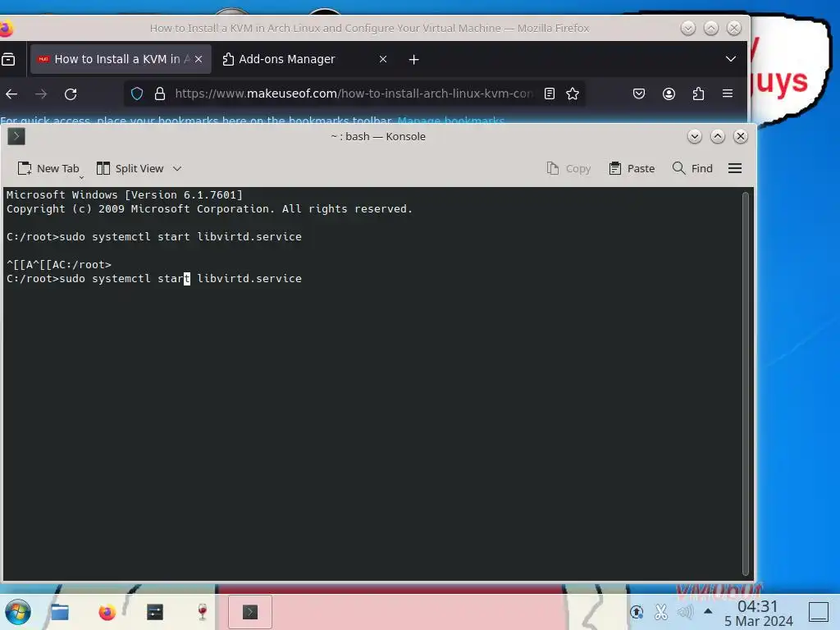Expand the list all tabs dropdown
This screenshot has height=630, width=840.
coord(730,59)
